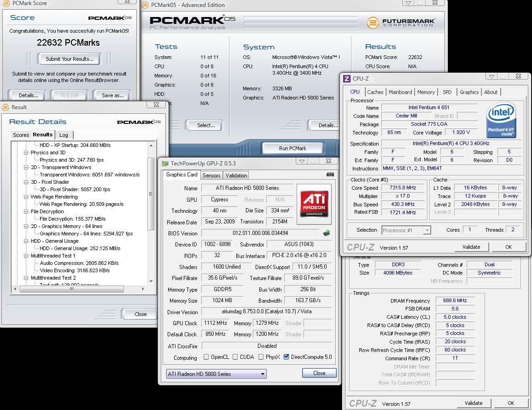This screenshot has height=410, width=532.
Task: Collapse the Multithreaded Test 1 node
Action: pyautogui.click(x=26, y=256)
